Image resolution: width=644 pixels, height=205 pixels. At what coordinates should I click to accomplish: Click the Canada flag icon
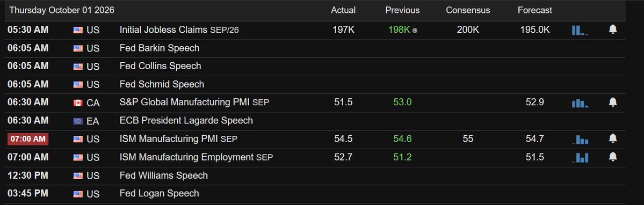click(78, 103)
